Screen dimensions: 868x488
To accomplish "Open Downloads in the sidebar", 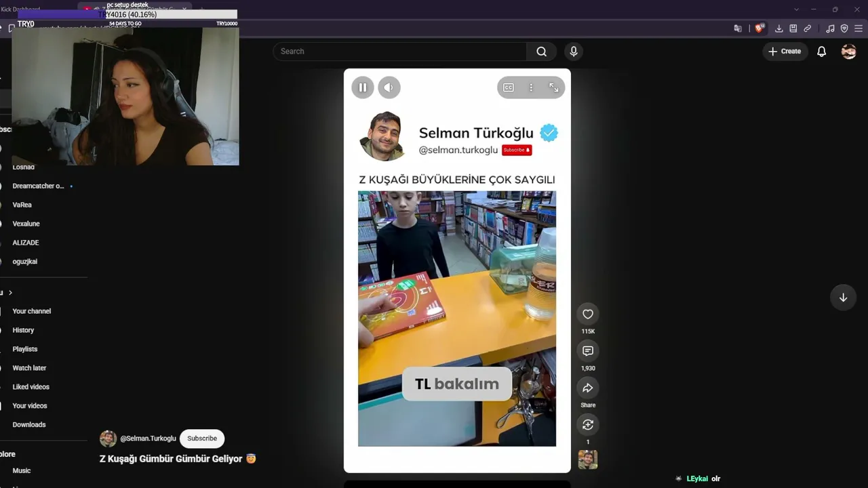I will [x=29, y=425].
